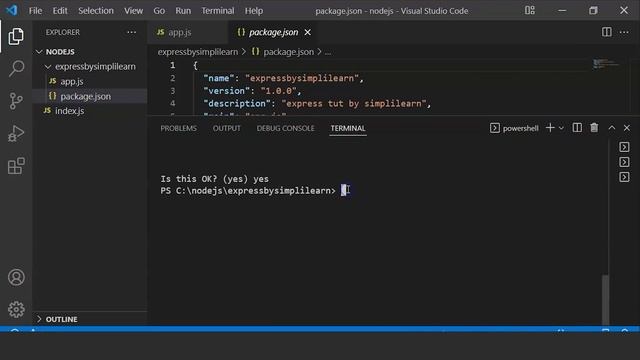Open the launch profile dropdown arrow next to plus
The width and height of the screenshot is (640, 360).
[x=561, y=128]
